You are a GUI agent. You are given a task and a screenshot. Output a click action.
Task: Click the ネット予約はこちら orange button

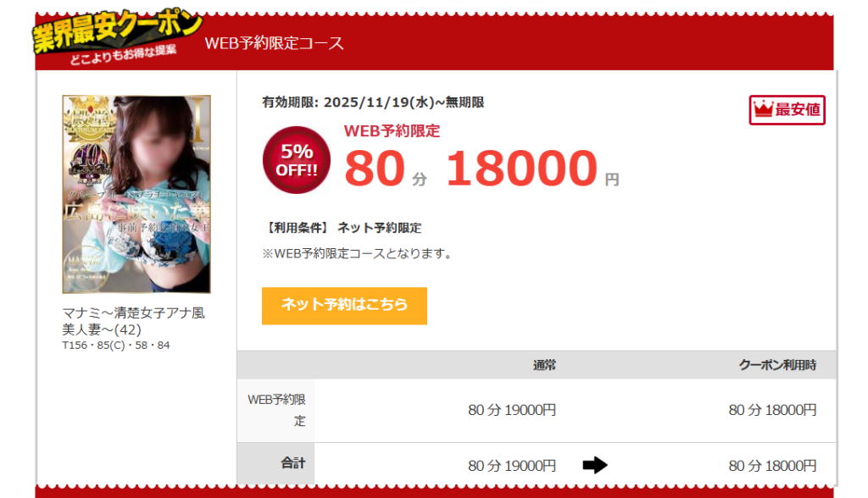tap(344, 306)
